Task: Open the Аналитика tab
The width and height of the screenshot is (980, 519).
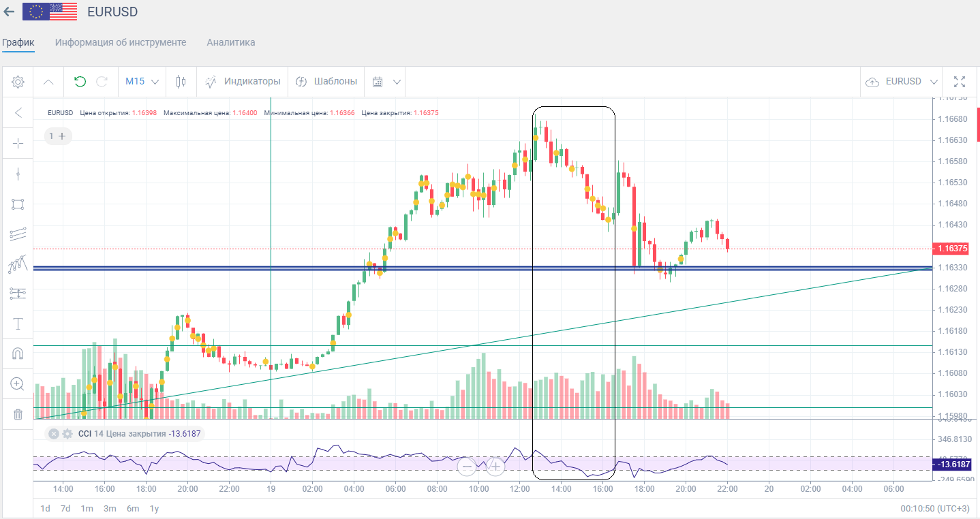Action: tap(231, 42)
